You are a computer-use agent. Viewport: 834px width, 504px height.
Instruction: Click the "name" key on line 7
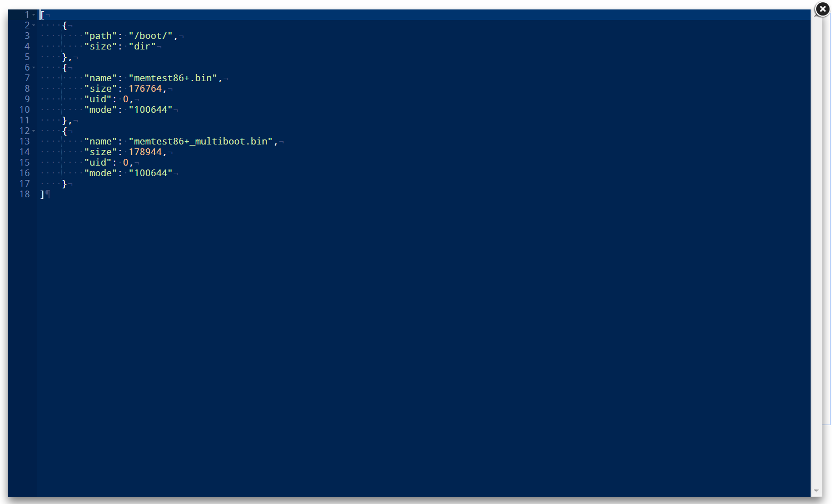click(98, 78)
